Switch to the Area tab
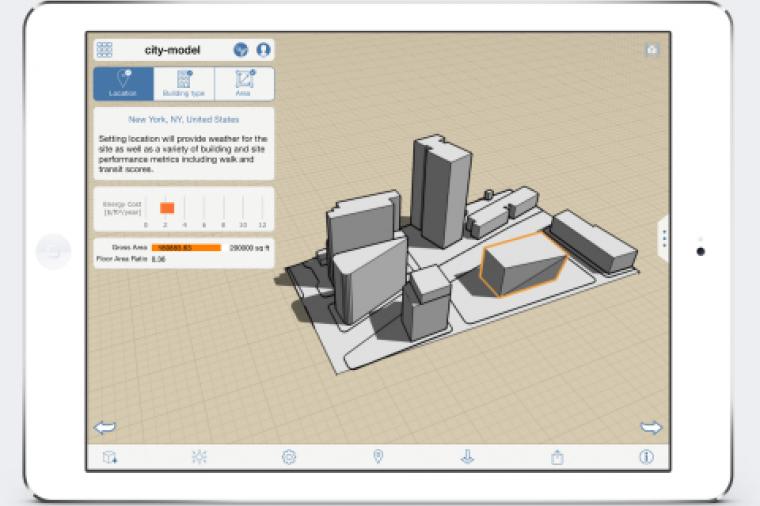760x506 pixels. [x=244, y=84]
